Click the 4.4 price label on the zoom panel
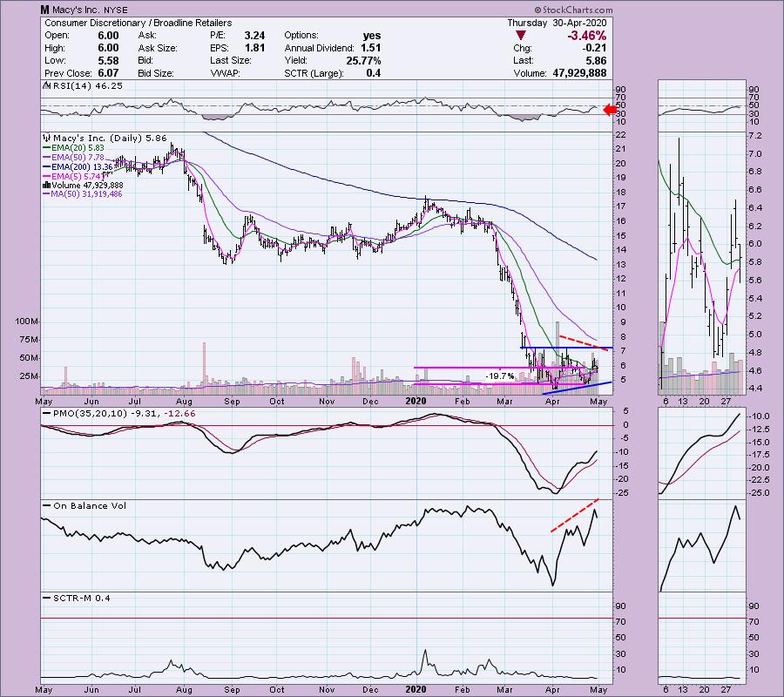This screenshot has width=784, height=697. point(754,389)
